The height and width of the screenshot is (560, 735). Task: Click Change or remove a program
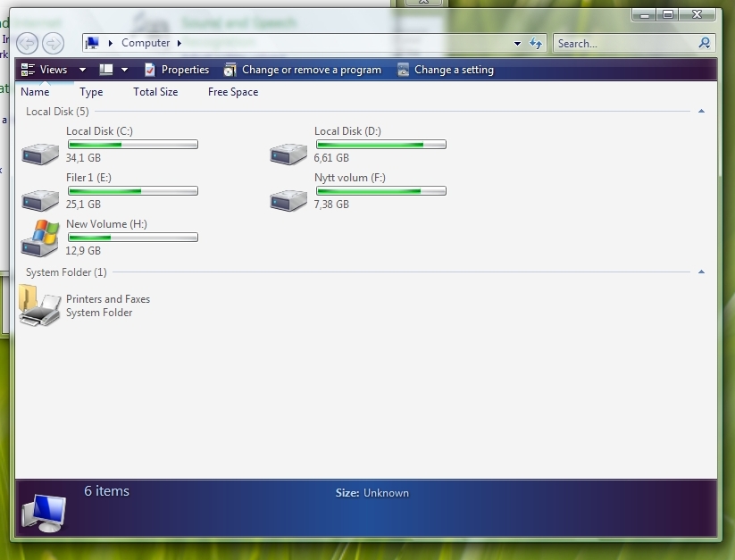[x=302, y=70]
